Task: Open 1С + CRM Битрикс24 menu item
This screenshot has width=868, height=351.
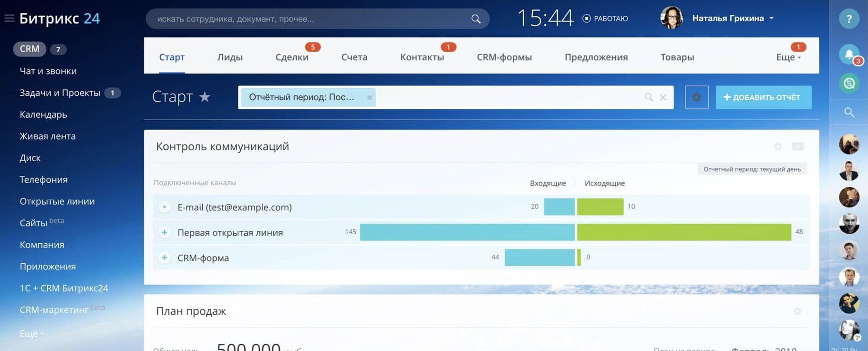Action: [64, 288]
